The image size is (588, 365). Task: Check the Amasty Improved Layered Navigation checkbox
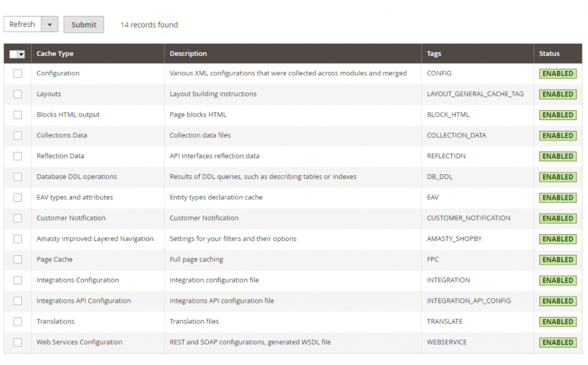[18, 239]
